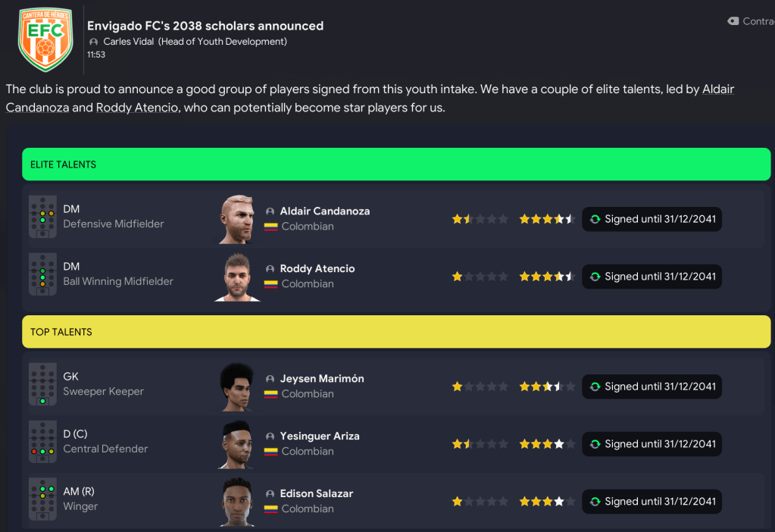
Task: Click Roddy Atencio's position pitch icon
Action: (x=42, y=274)
